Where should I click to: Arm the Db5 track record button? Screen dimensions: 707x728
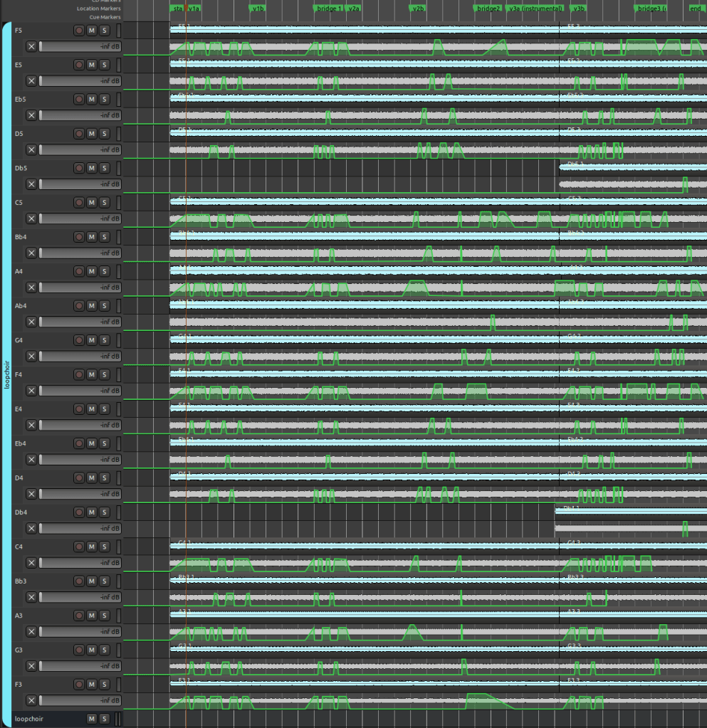(79, 168)
